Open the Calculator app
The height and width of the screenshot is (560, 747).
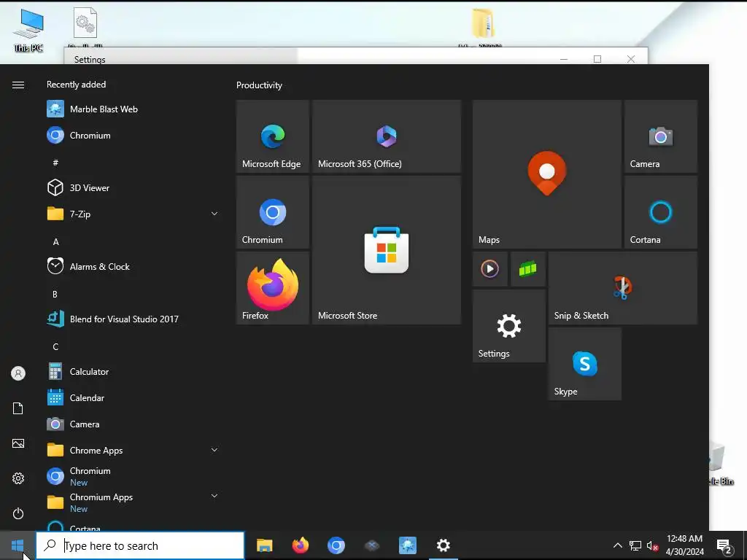[133, 371]
